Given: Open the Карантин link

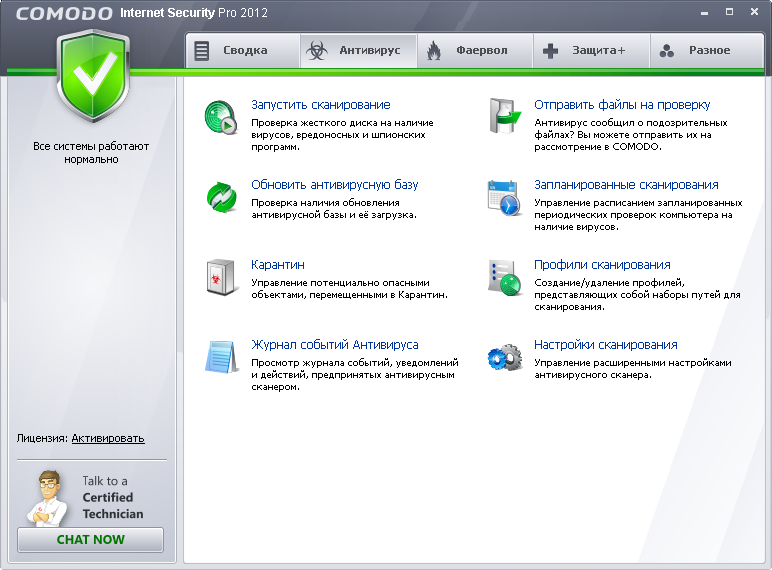Looking at the screenshot, I should pos(278,265).
